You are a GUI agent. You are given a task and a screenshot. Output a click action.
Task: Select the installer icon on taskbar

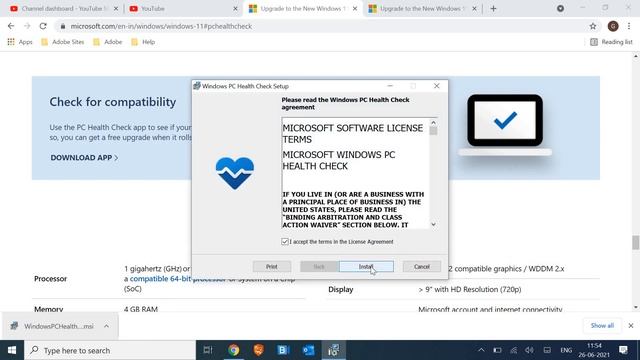coord(333,350)
